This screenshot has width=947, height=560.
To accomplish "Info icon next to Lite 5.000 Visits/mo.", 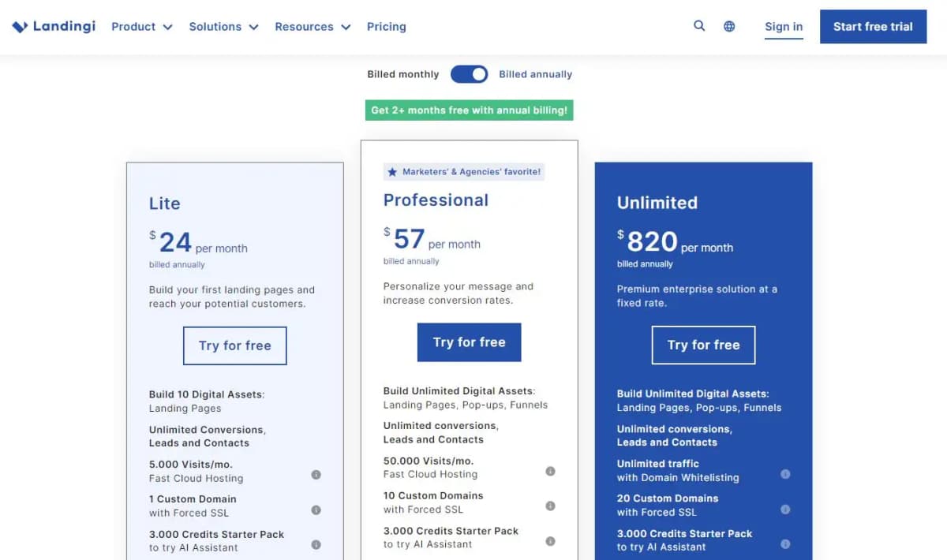I will pos(316,475).
